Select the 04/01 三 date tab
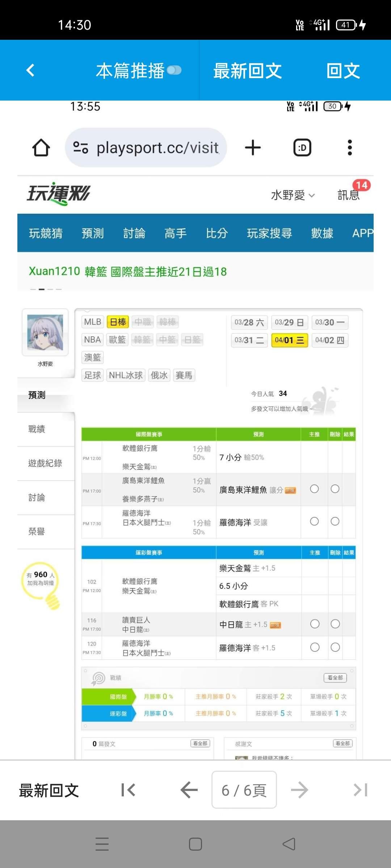Image resolution: width=391 pixels, height=868 pixels. (x=289, y=340)
